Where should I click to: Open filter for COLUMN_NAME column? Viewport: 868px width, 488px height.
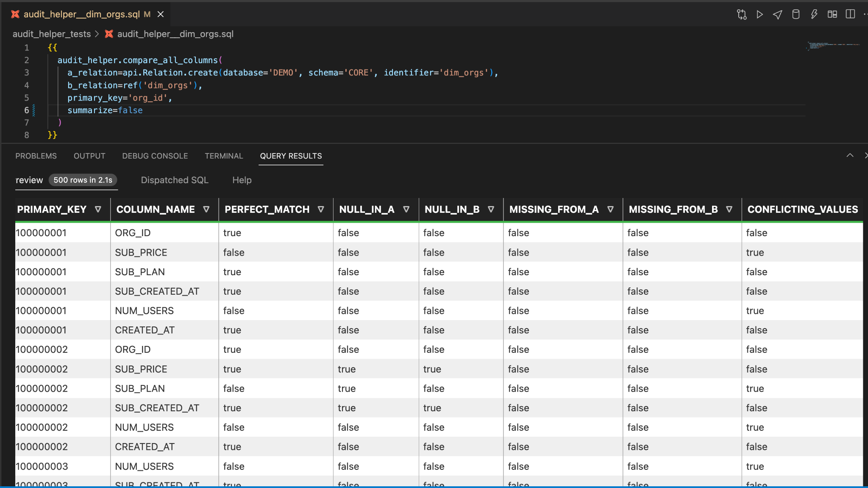point(206,209)
